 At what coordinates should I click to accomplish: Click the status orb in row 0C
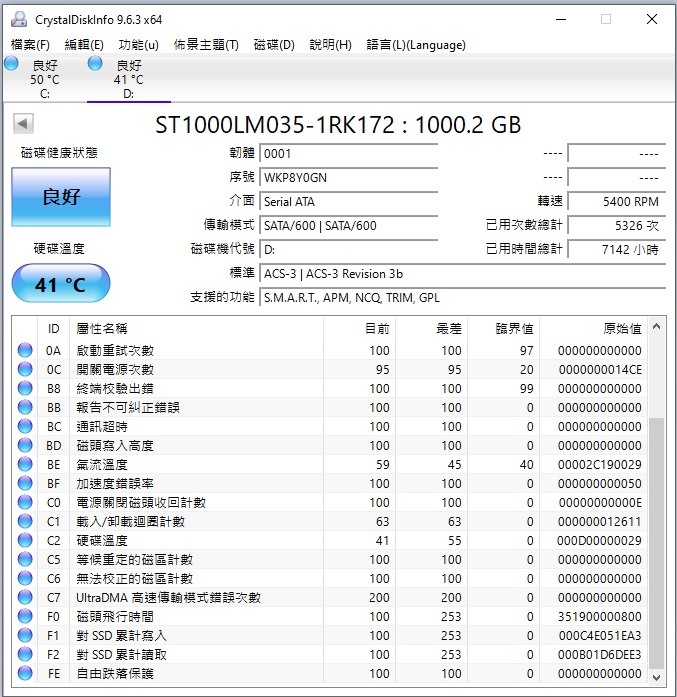[25, 369]
